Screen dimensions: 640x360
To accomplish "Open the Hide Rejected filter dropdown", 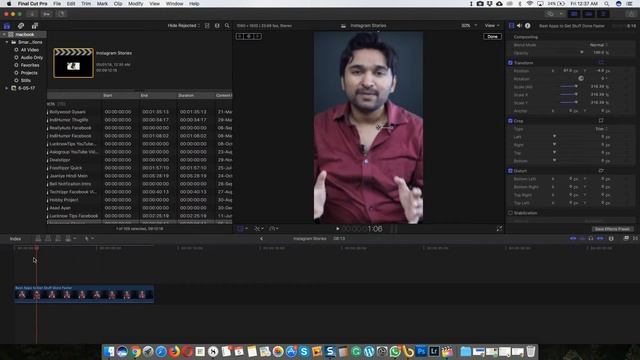I will coord(184,26).
